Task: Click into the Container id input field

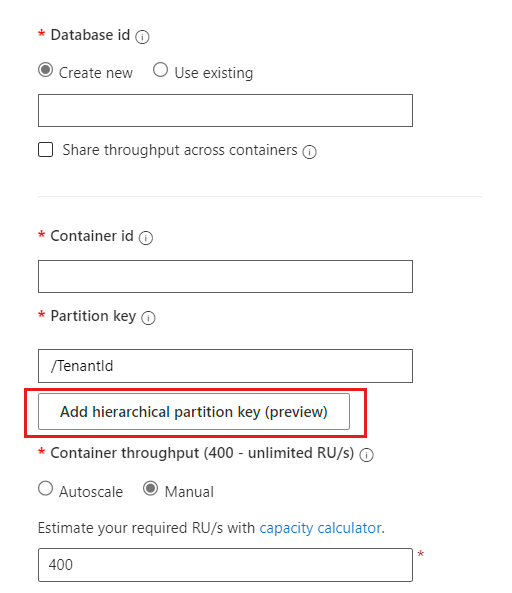Action: tap(225, 276)
